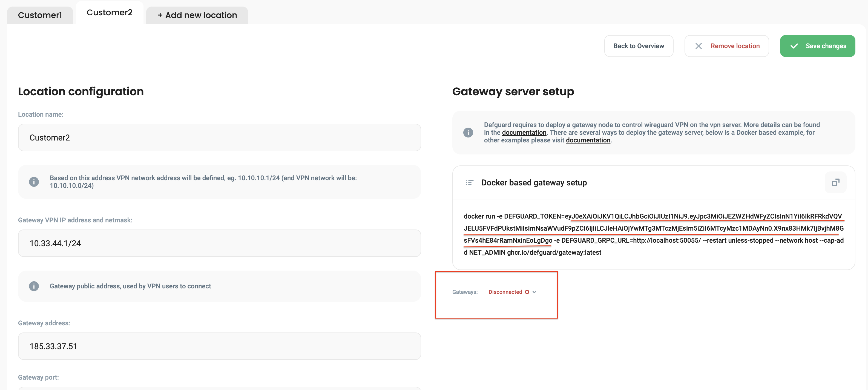Click the Gateway VPN IP address field

[219, 243]
